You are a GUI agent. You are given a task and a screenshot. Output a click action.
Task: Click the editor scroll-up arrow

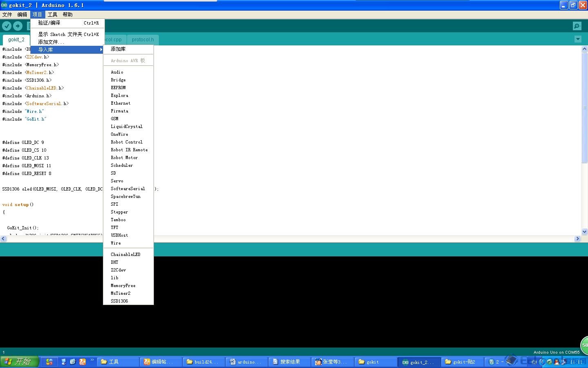584,49
